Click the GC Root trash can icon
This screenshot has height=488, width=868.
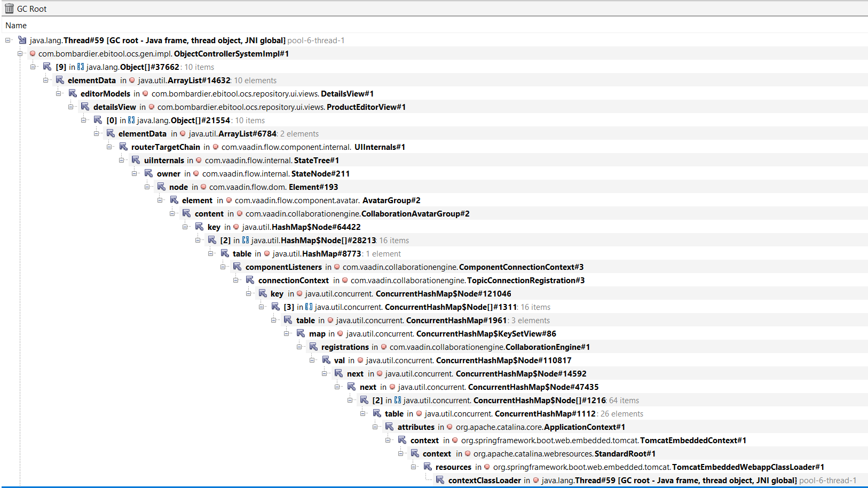pos(9,9)
